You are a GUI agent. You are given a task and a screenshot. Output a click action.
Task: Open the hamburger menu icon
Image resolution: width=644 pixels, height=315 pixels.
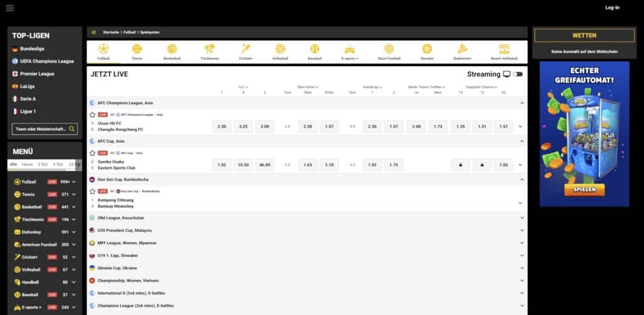coord(9,8)
